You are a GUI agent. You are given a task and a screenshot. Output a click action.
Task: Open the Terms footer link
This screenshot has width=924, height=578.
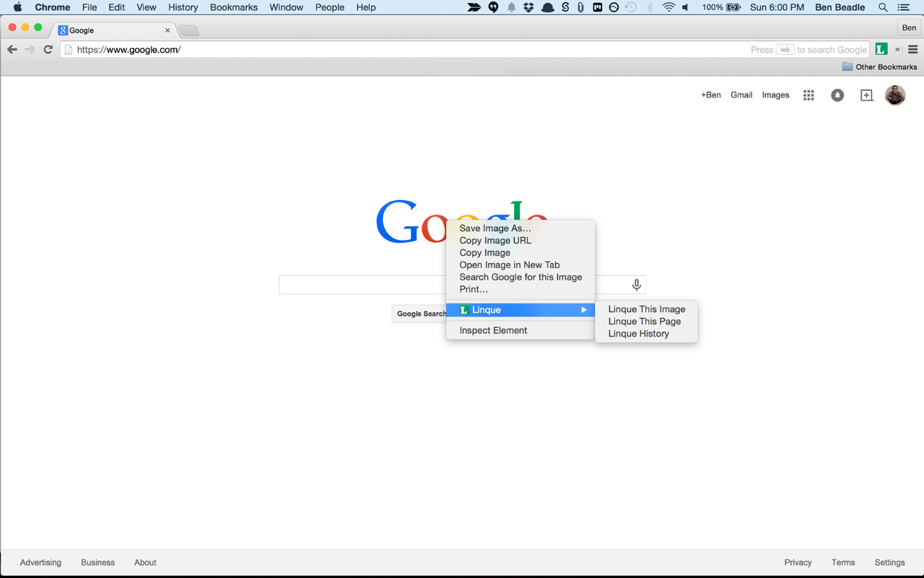[x=843, y=563]
